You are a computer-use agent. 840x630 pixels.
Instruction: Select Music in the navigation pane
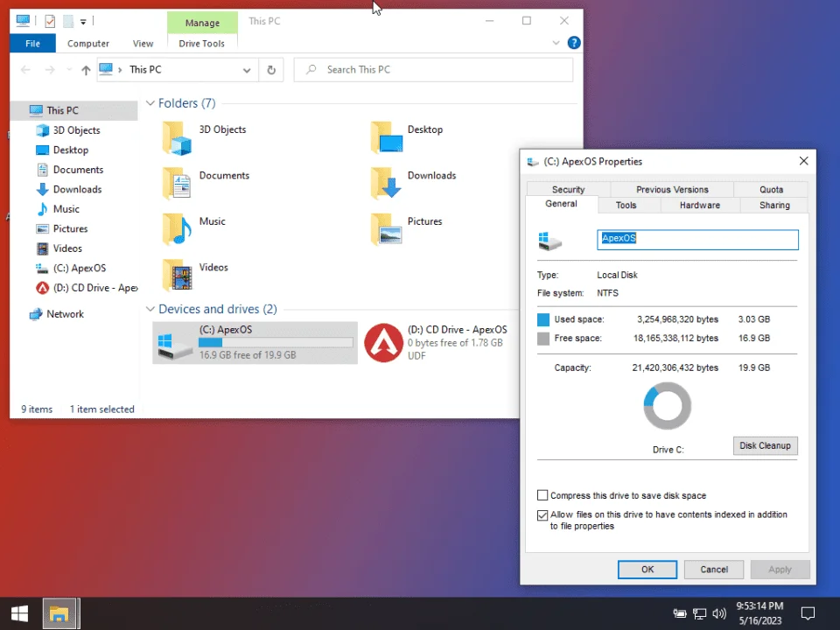[x=66, y=209]
